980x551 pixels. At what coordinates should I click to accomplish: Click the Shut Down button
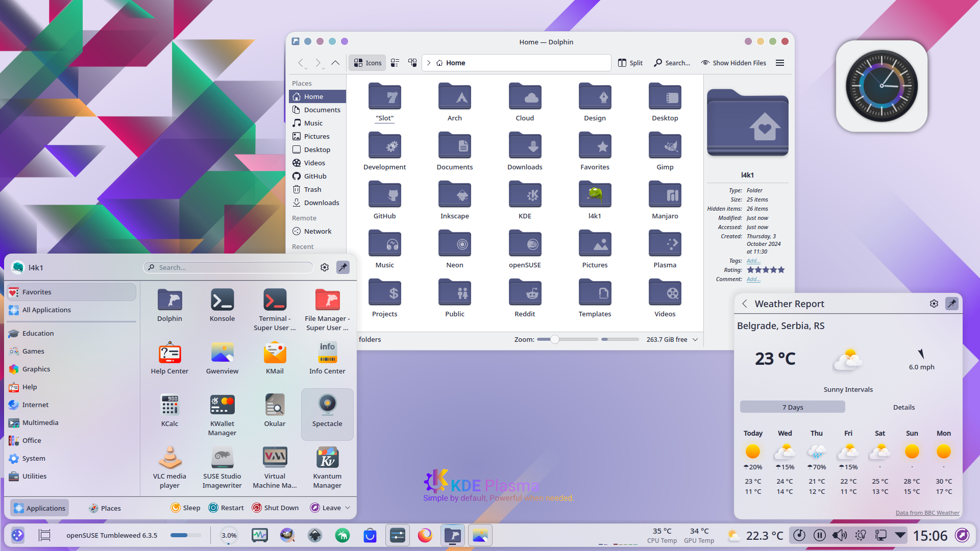click(275, 508)
